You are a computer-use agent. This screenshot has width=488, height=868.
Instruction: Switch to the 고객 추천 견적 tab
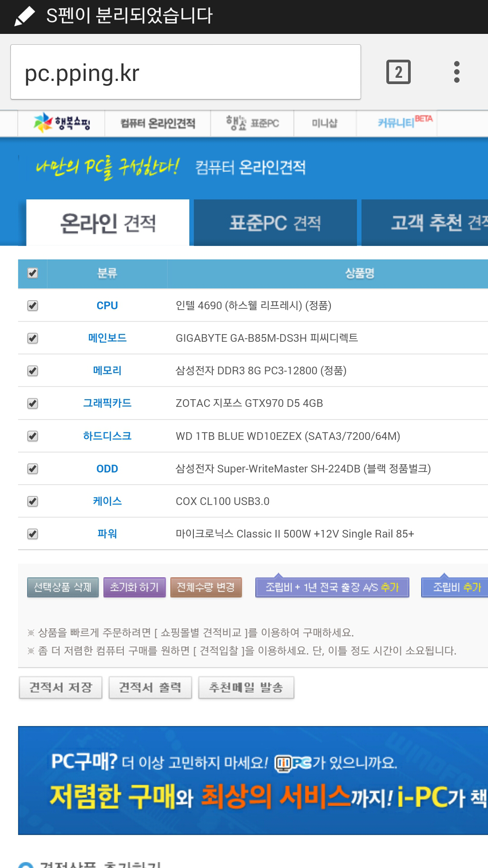point(425,222)
